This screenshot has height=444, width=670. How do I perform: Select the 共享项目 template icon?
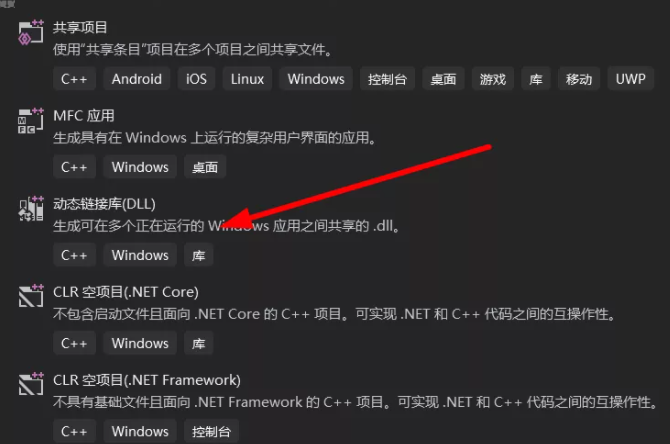(31, 32)
